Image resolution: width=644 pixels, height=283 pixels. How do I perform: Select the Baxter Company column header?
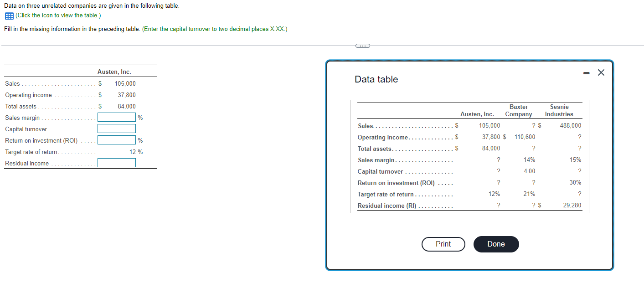518,110
